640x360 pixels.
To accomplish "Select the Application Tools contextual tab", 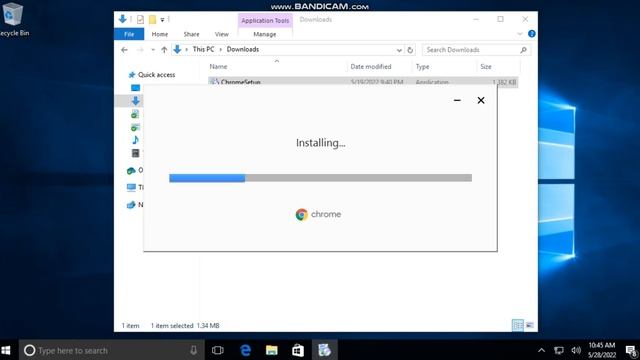I will point(265,20).
